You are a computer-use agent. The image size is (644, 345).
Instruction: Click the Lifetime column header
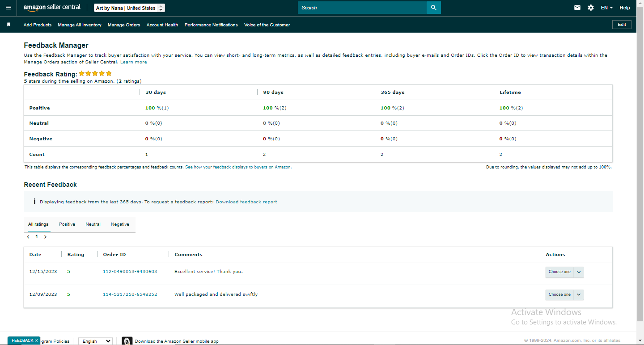[x=510, y=93]
